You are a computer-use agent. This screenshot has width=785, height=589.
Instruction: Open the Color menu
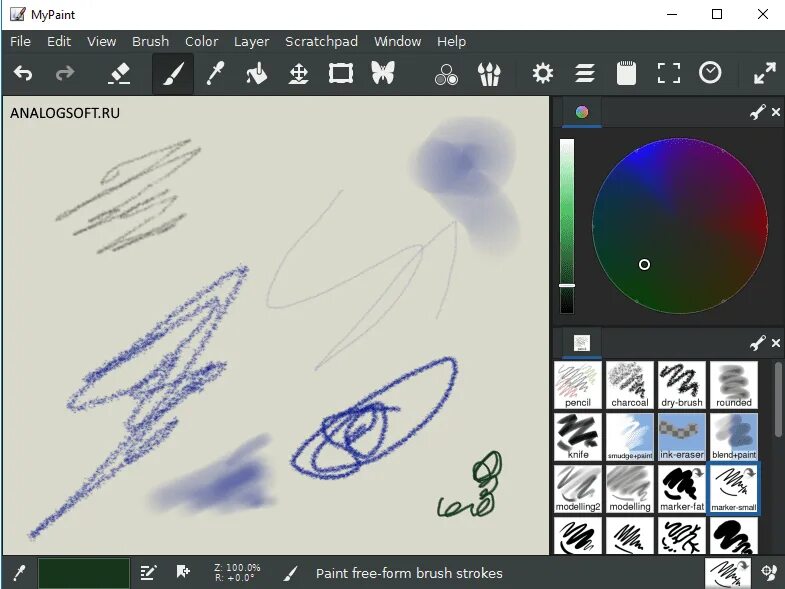click(x=202, y=42)
